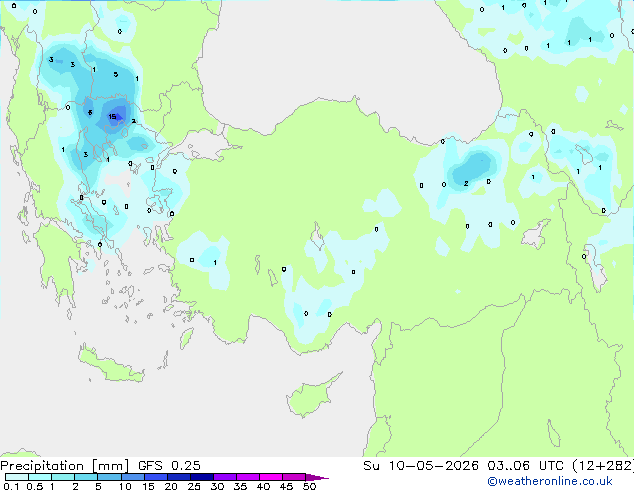Click the 20 to 25 mm legend swatch
Viewport: 634px width, 490px height.
[x=178, y=477]
